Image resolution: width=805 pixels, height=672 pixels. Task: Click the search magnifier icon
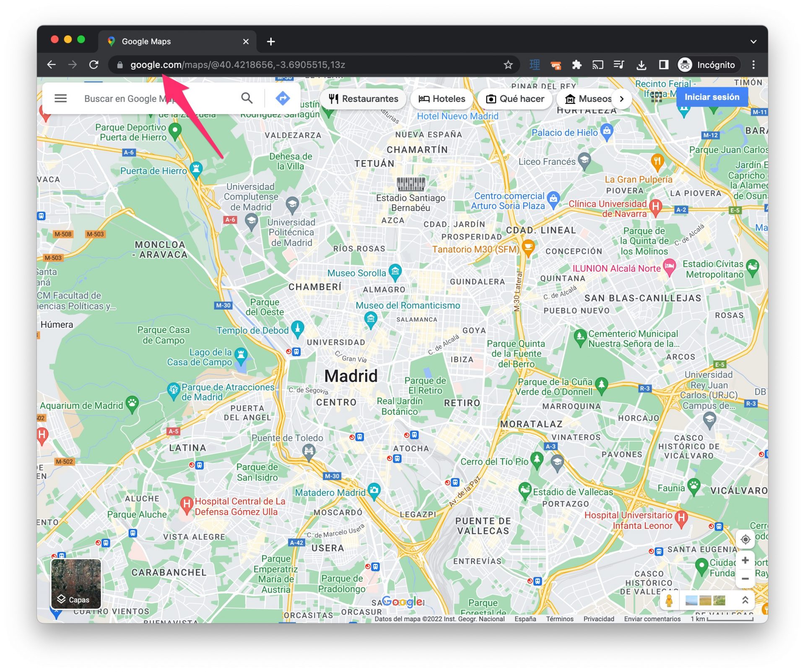(x=247, y=98)
